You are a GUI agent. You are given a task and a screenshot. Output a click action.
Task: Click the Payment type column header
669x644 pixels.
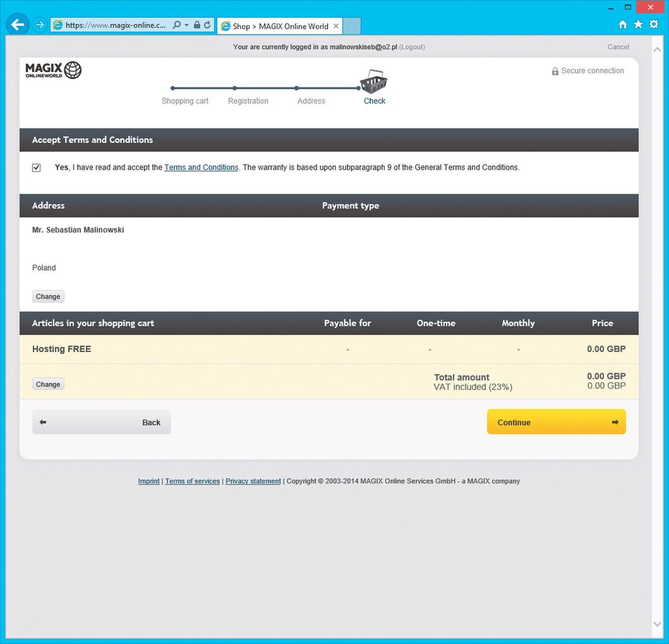pyautogui.click(x=351, y=205)
